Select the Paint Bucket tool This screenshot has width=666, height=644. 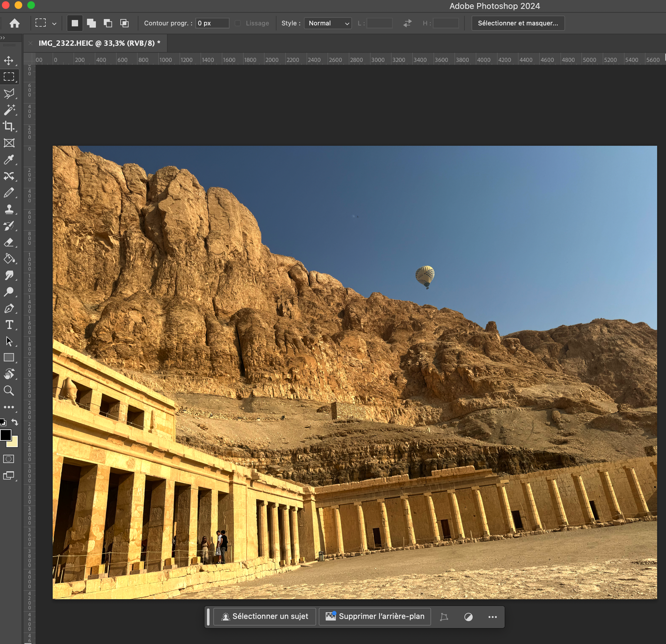[9, 259]
